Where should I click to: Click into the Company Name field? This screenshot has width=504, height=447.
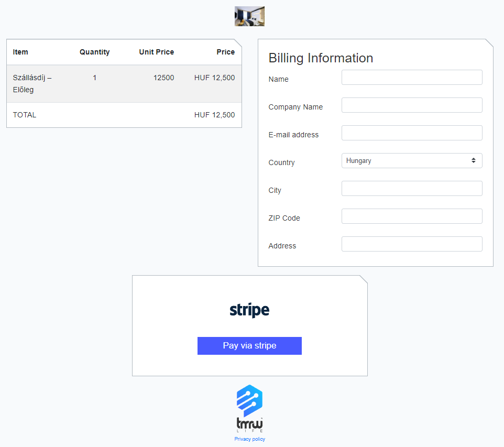click(411, 105)
